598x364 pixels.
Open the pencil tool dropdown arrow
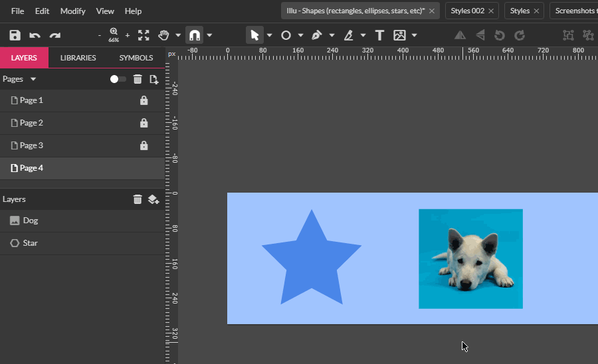point(363,35)
